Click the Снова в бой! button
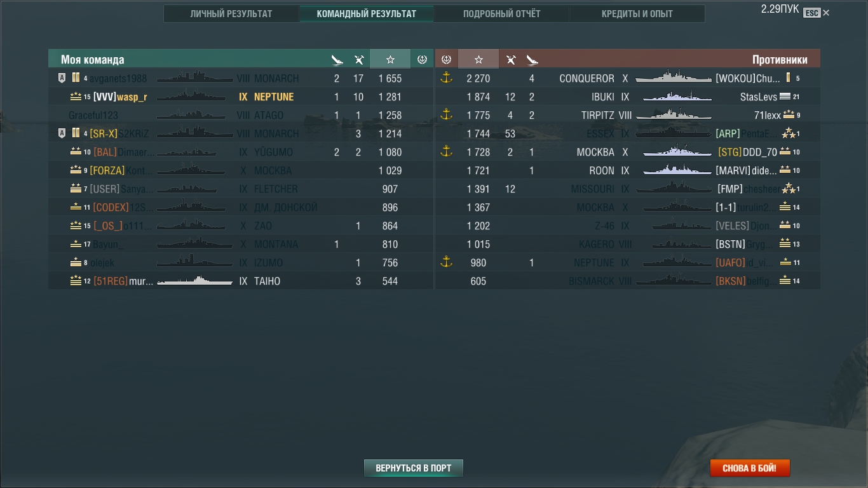 [x=750, y=468]
